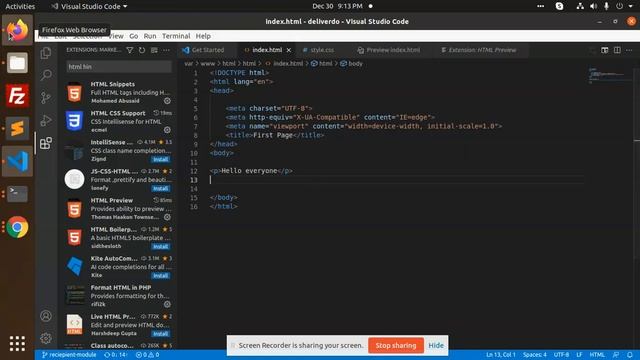Open the Search view in activity bar
Image resolution: width=640 pixels, height=360 pixels.
(46, 75)
